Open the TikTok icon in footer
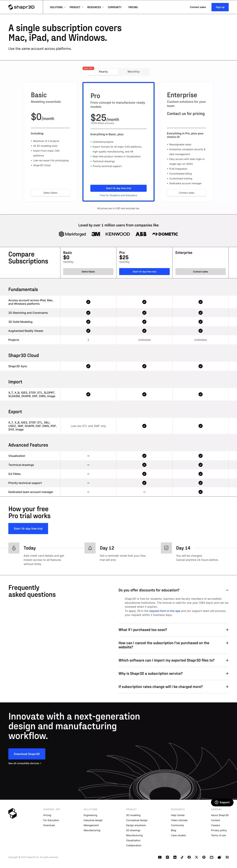237x868 pixels. 182,857
